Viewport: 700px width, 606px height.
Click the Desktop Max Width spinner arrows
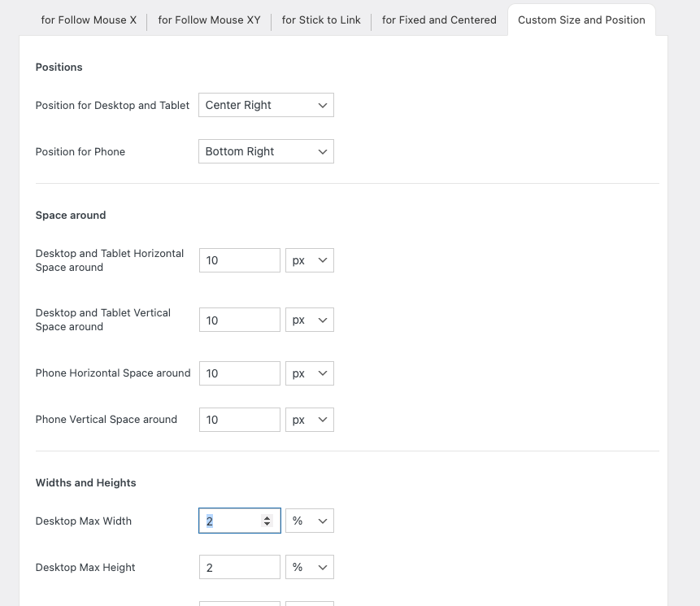(267, 521)
